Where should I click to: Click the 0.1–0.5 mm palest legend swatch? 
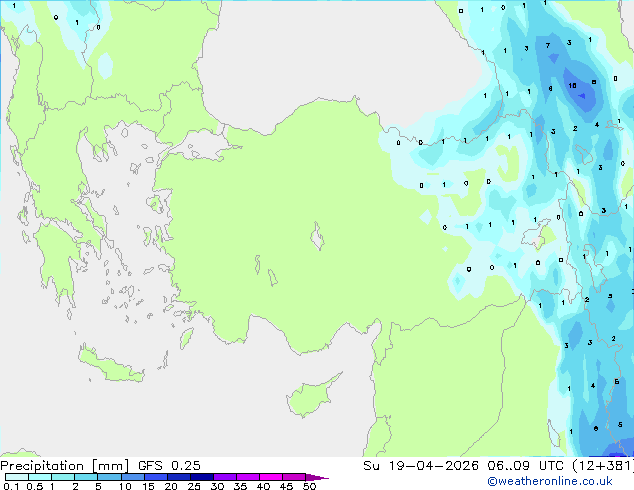click(x=17, y=477)
